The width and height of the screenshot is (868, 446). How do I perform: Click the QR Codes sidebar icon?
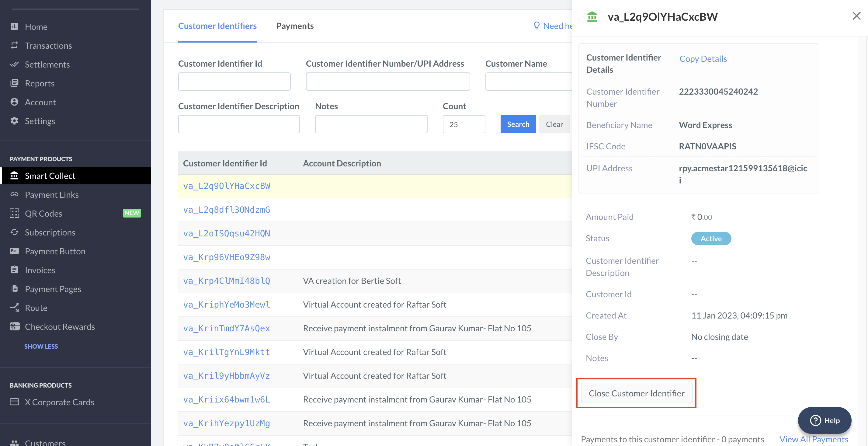pyautogui.click(x=15, y=213)
